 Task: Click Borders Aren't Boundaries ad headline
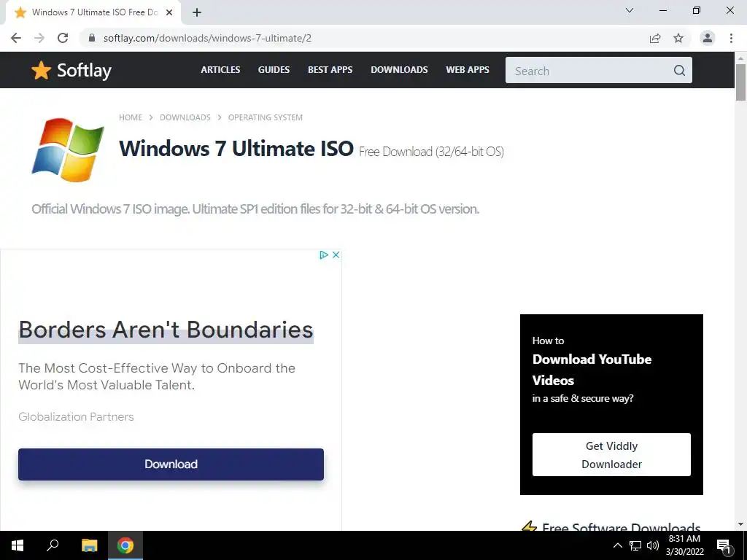pyautogui.click(x=166, y=330)
